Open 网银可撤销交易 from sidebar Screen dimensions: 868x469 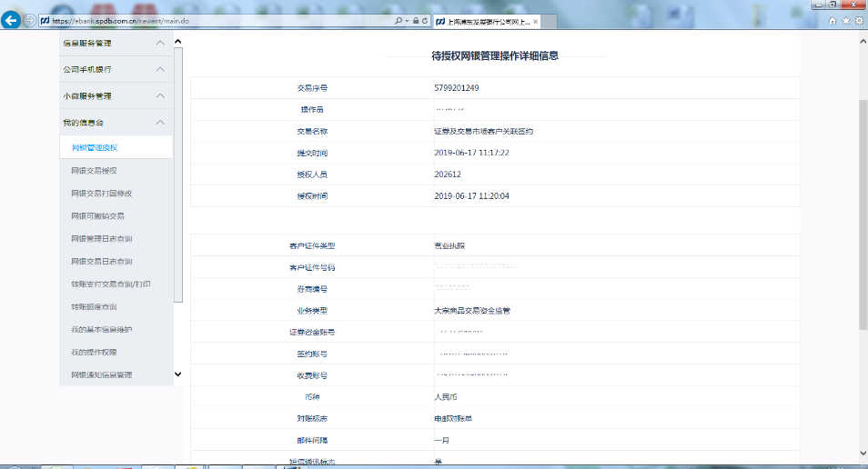[97, 215]
